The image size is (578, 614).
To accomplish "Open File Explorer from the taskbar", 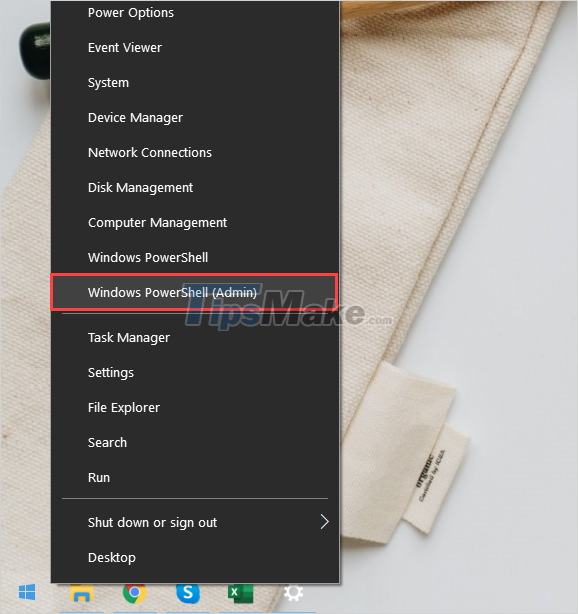I will click(81, 593).
